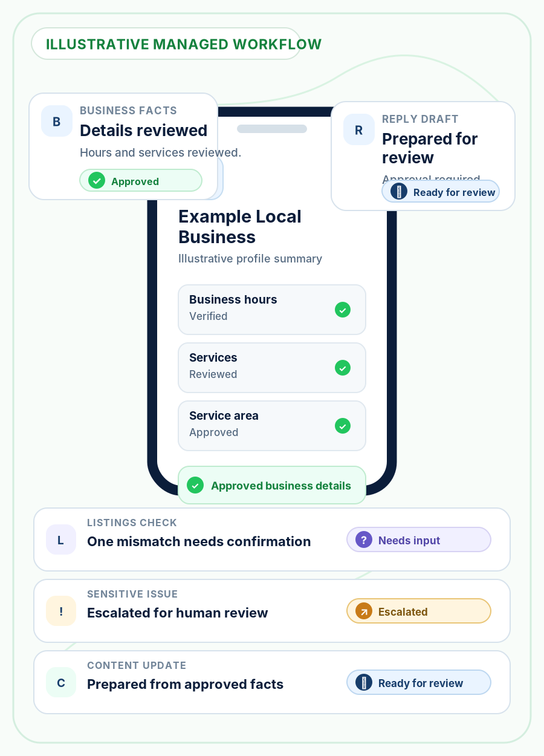Click 'Escalated for human review' text
Screen dimensions: 544x756
tap(178, 613)
